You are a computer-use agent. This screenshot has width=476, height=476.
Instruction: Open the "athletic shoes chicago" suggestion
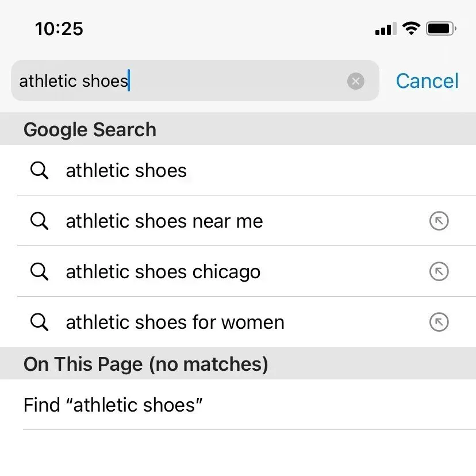pyautogui.click(x=163, y=271)
